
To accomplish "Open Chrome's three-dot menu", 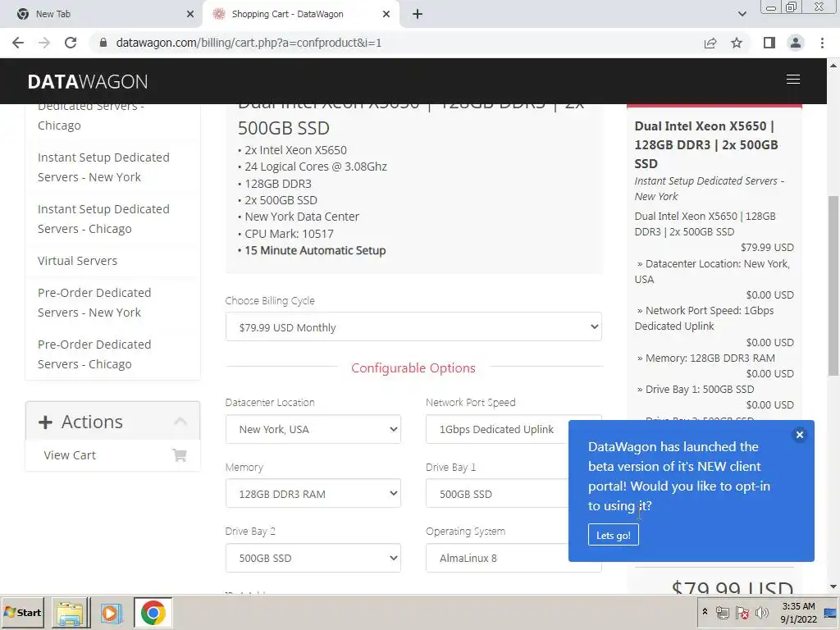I will pos(822,43).
